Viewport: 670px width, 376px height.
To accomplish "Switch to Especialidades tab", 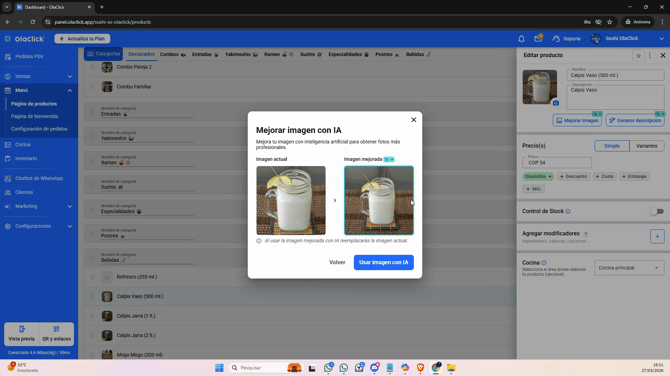I will pos(348,54).
